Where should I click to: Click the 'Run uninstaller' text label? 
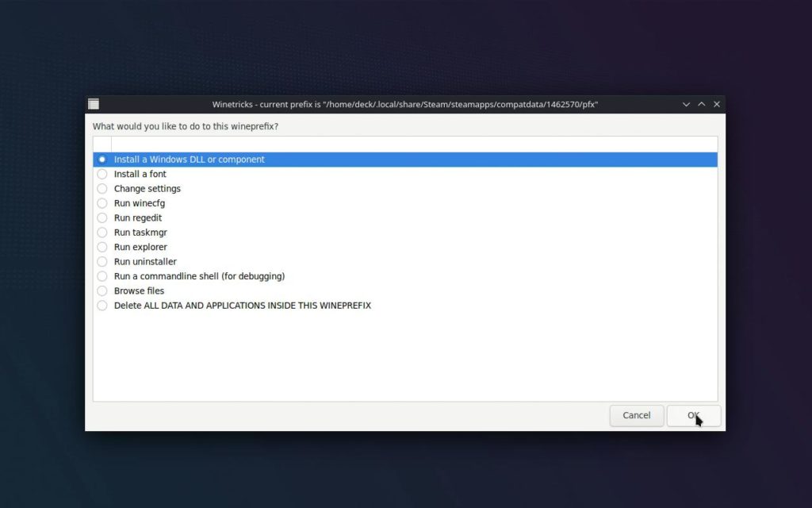[145, 262]
